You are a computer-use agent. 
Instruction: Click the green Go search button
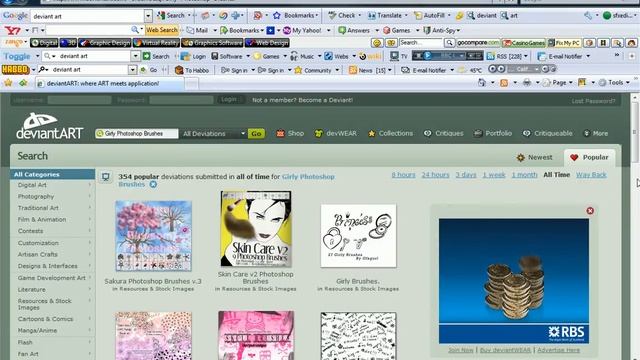click(x=256, y=133)
